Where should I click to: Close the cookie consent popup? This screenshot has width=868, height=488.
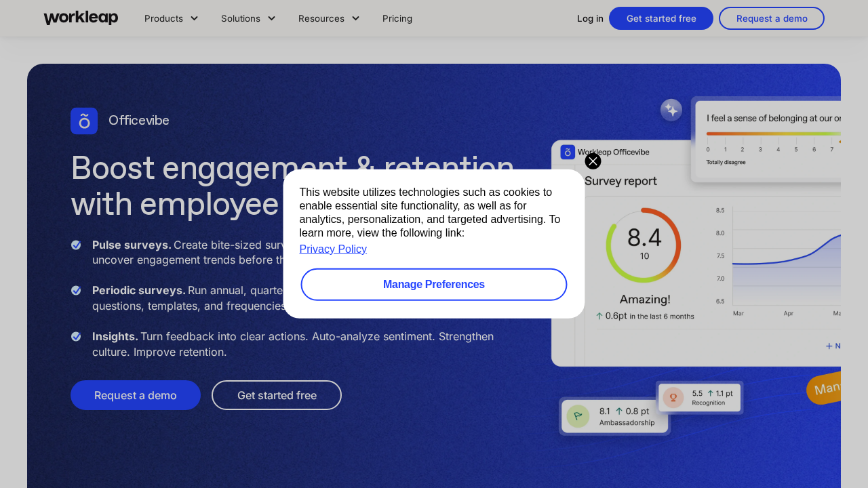tap(593, 161)
